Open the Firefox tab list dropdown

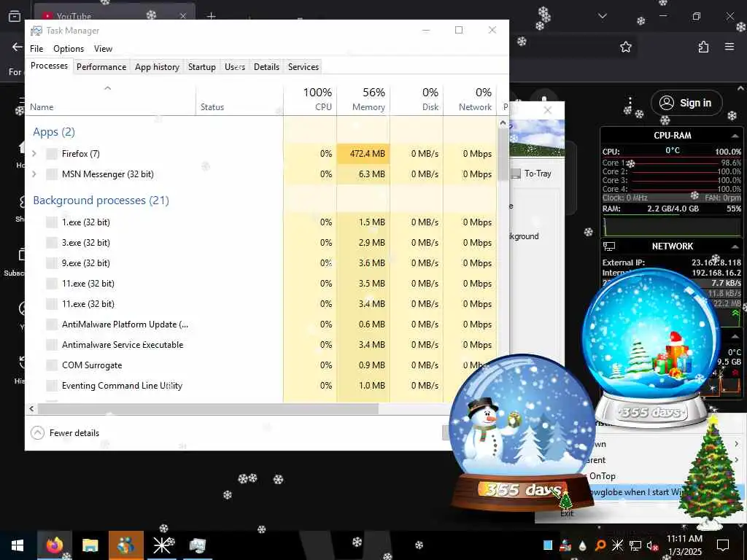tap(602, 16)
